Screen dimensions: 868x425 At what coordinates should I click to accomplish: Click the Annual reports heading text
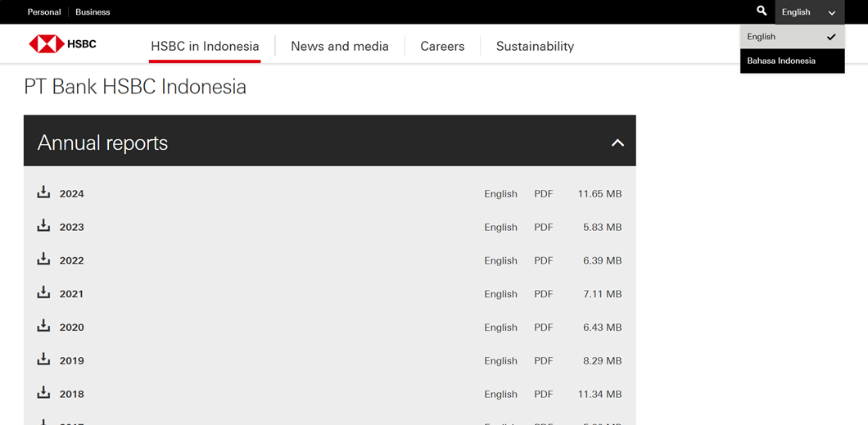[102, 143]
